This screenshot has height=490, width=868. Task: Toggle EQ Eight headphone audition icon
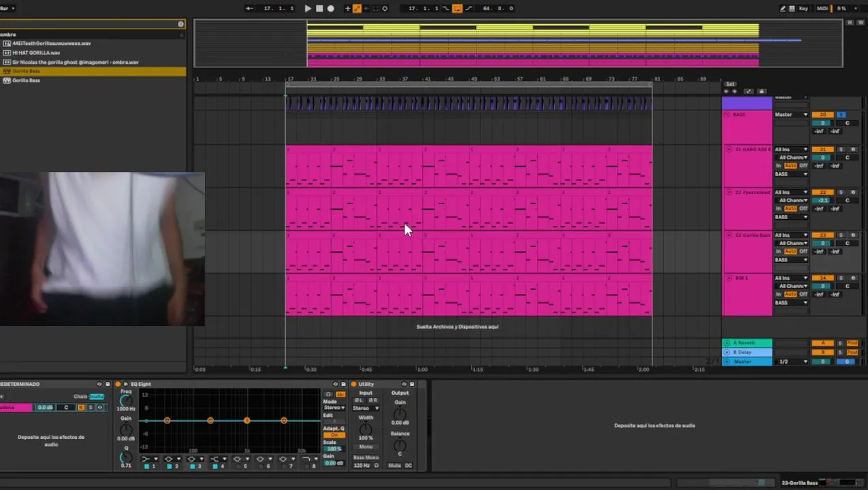click(x=328, y=394)
